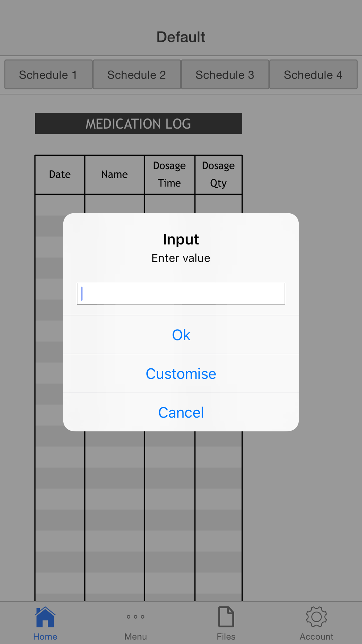Select the Date column header
The height and width of the screenshot is (644, 362).
click(60, 175)
